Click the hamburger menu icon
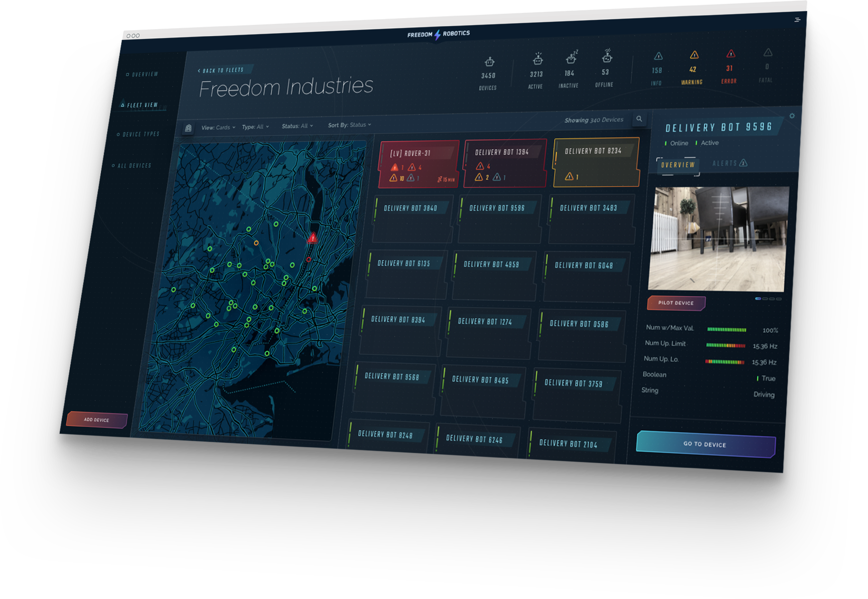Image resolution: width=868 pixels, height=599 pixels. point(797,20)
